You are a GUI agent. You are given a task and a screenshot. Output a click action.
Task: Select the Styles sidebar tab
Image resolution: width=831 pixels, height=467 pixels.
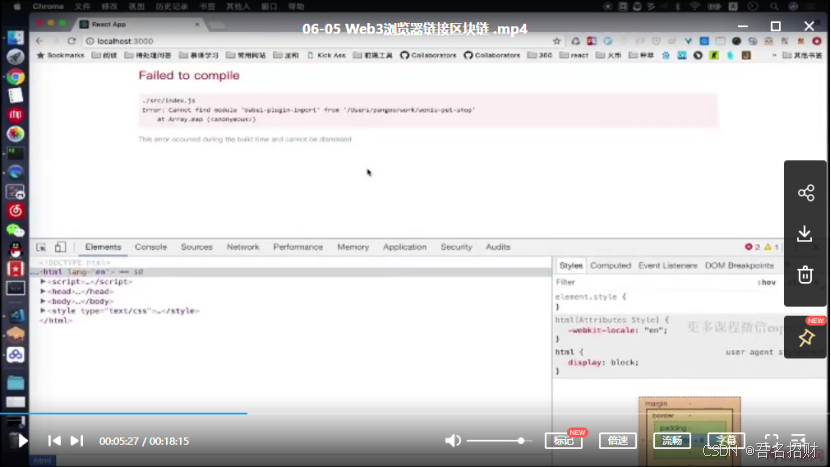[x=571, y=266]
